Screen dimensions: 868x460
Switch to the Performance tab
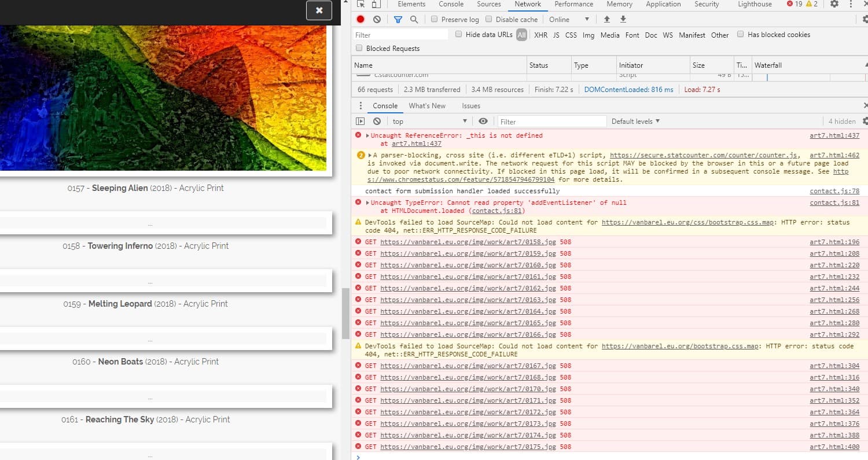coord(573,4)
